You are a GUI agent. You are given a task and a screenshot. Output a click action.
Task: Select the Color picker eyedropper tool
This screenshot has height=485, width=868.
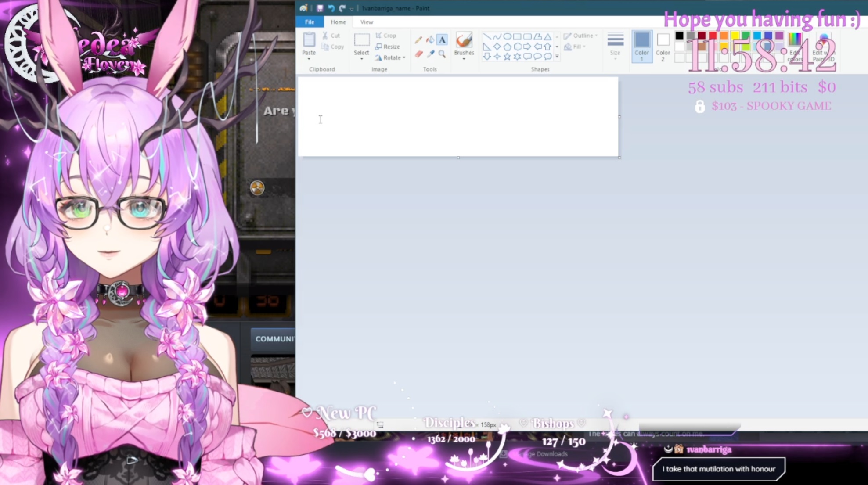(430, 54)
